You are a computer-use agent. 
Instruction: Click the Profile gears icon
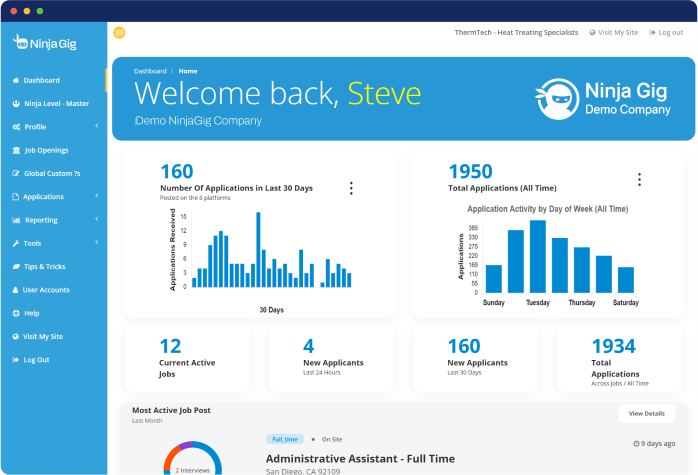pyautogui.click(x=16, y=127)
